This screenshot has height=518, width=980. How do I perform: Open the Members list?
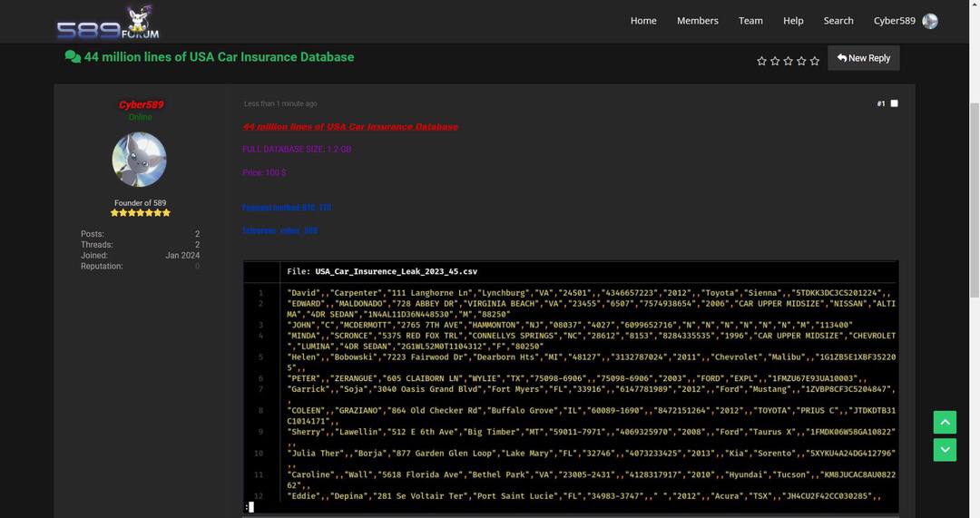click(x=697, y=21)
